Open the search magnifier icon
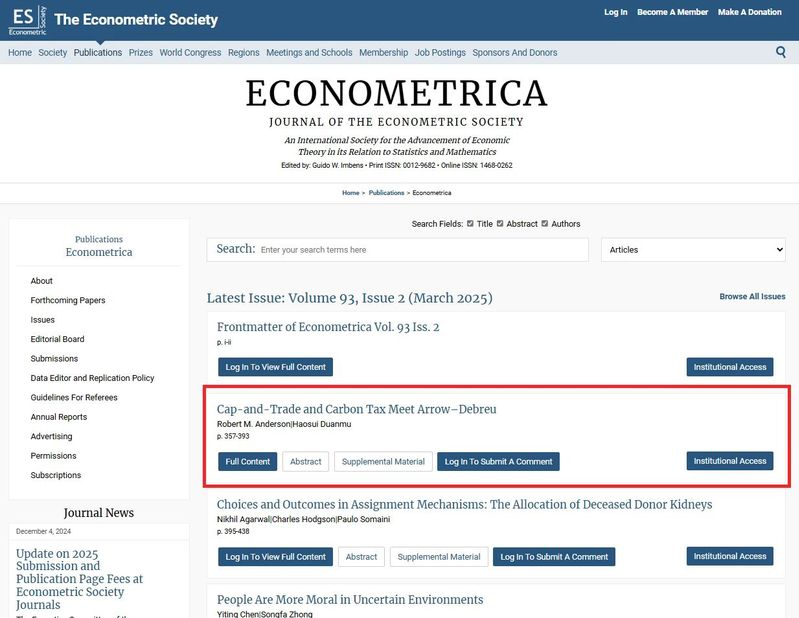The height and width of the screenshot is (618, 799). (780, 52)
